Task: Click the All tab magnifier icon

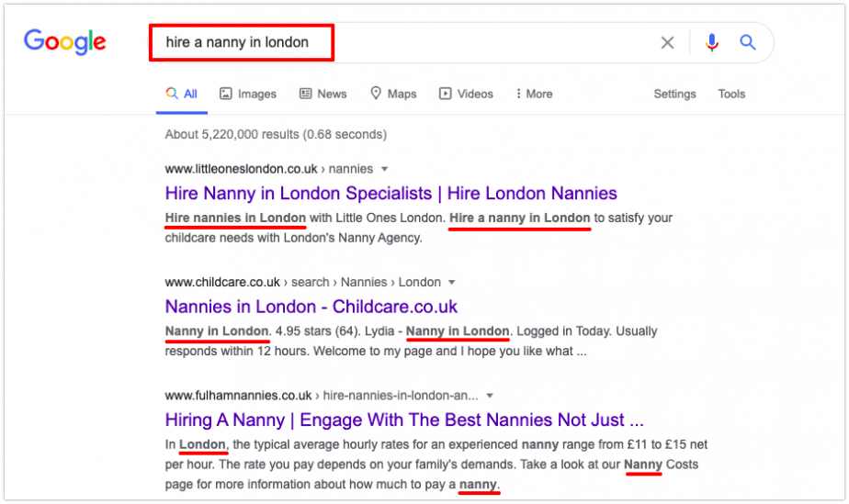Action: [172, 93]
